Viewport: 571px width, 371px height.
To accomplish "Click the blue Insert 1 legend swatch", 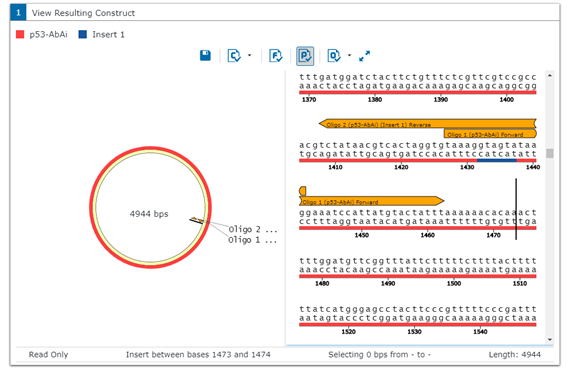I will pyautogui.click(x=83, y=34).
